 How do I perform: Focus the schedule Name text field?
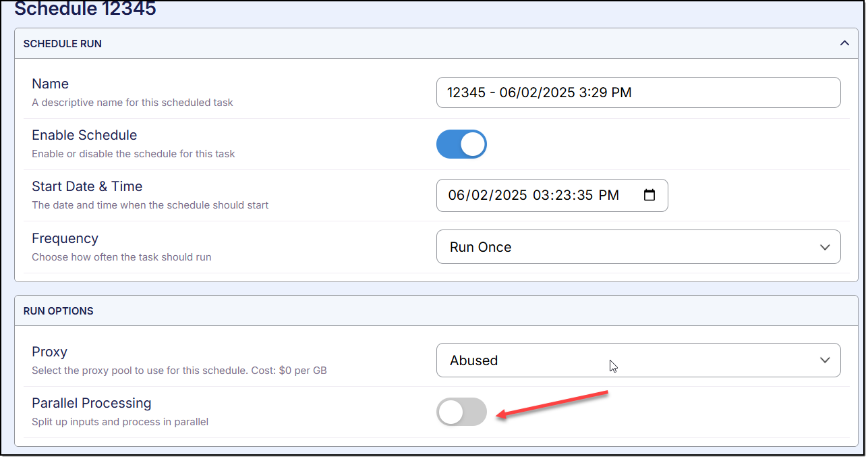(x=637, y=93)
